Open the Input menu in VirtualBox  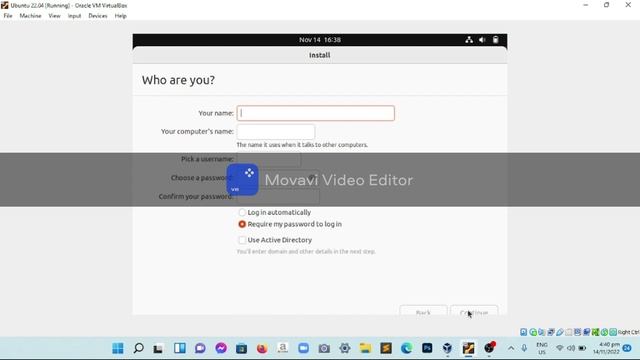tap(74, 16)
